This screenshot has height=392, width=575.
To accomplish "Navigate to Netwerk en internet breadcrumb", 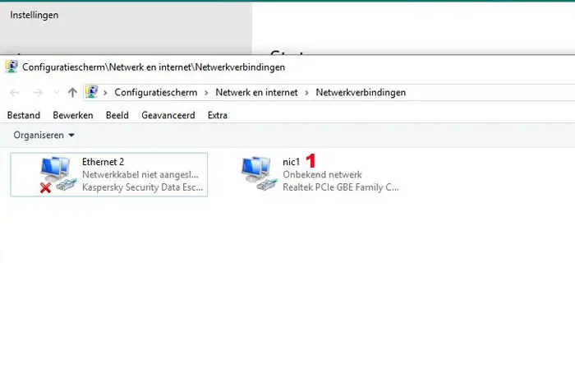I will pyautogui.click(x=256, y=93).
